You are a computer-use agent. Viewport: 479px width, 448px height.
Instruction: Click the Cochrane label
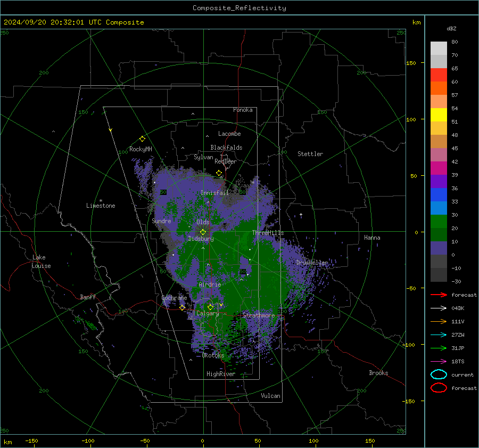pos(174,298)
